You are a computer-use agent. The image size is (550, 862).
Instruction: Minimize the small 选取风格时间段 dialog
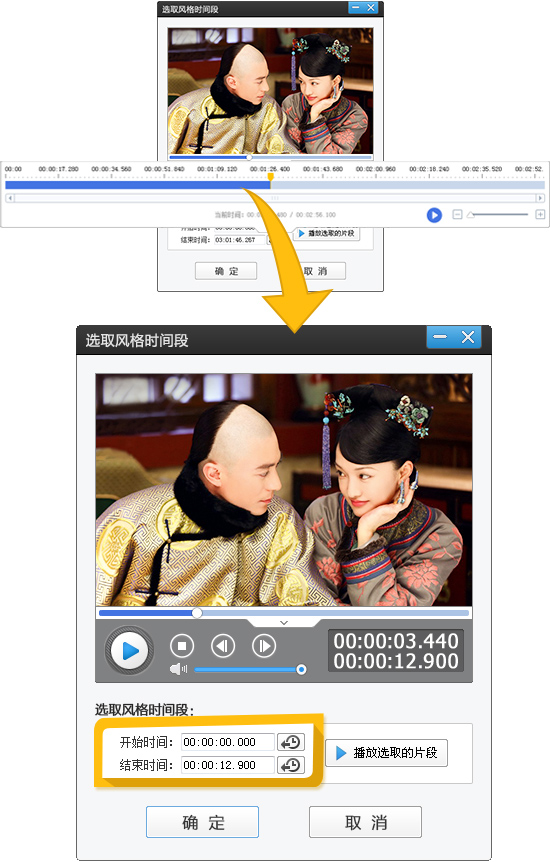[356, 8]
